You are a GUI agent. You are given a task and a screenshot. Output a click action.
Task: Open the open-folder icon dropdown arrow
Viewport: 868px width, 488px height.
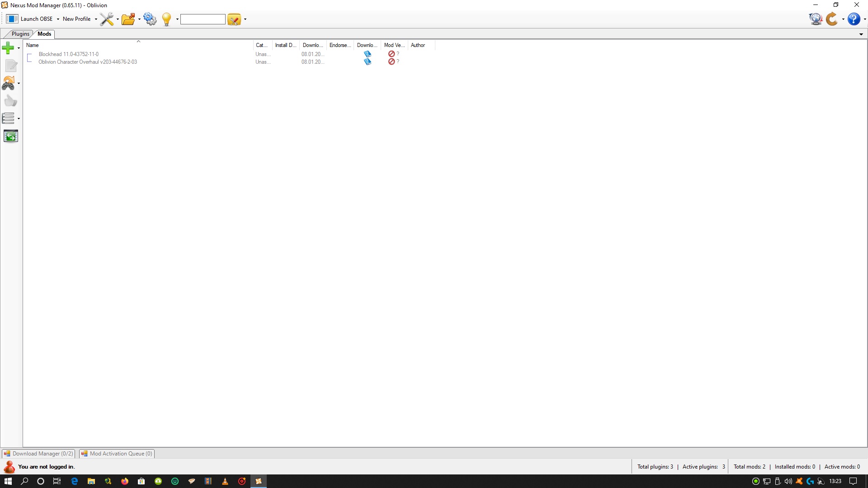click(139, 19)
